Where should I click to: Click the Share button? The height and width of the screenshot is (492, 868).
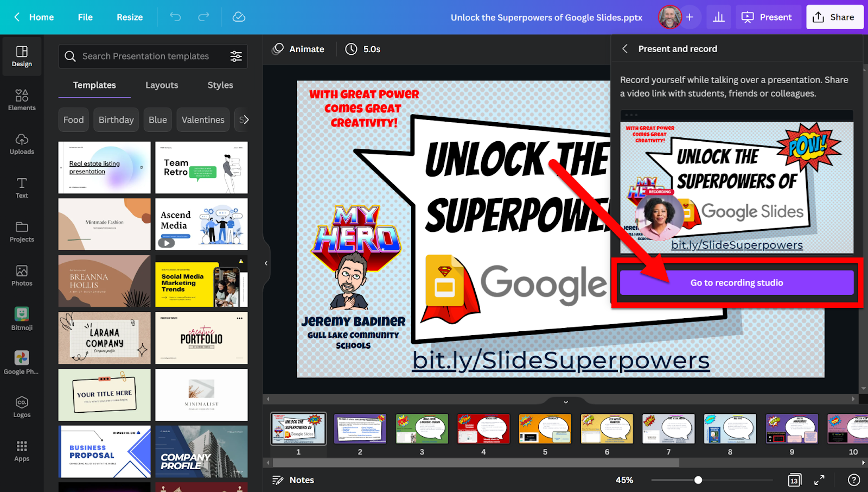tap(834, 17)
